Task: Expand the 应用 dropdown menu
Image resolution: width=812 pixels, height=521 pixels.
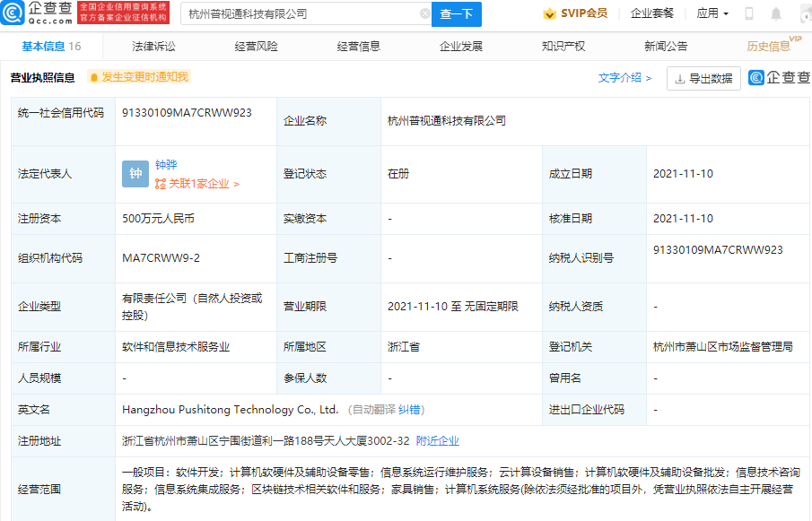Action: click(712, 13)
